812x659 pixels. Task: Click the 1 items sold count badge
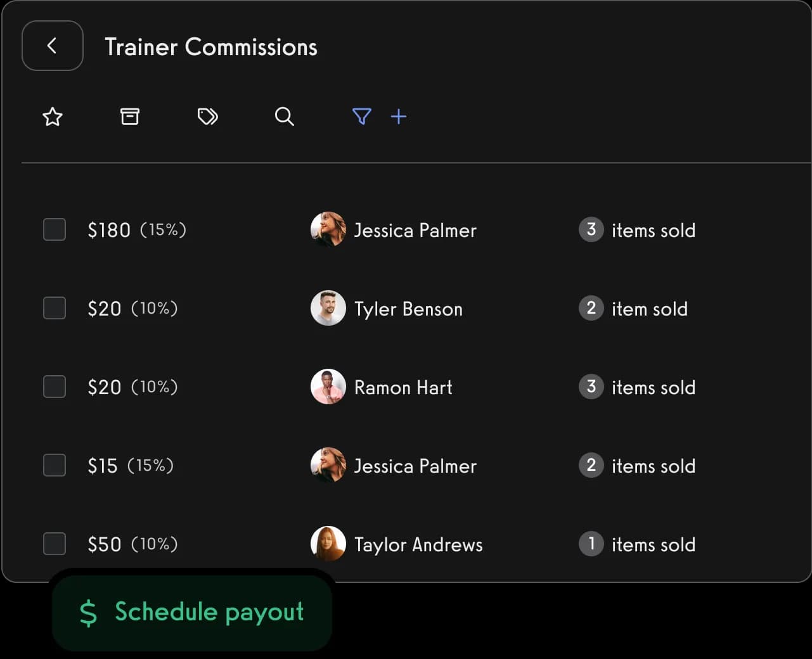coord(591,544)
